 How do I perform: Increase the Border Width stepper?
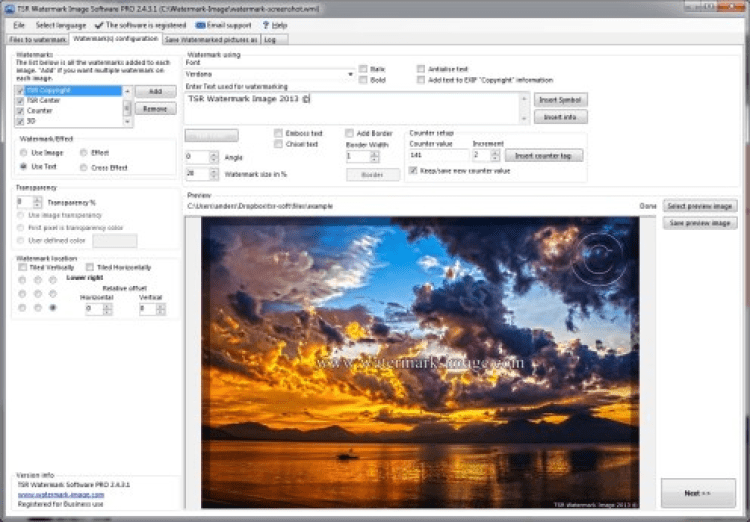pos(375,153)
